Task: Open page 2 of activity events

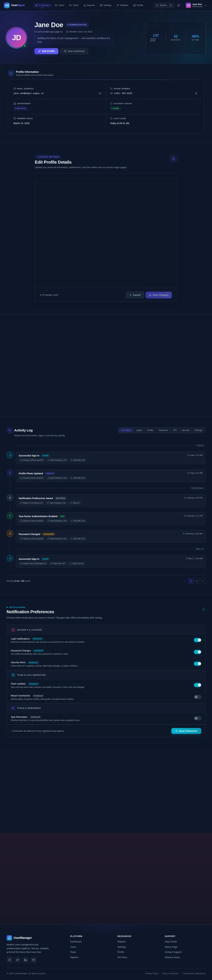Action: click(197, 581)
